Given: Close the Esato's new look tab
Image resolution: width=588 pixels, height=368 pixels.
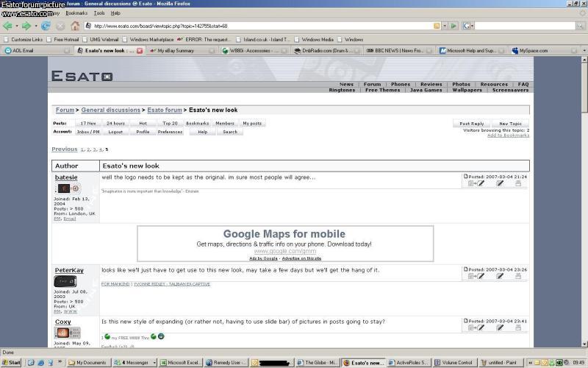Looking at the screenshot, I should pos(140,50).
